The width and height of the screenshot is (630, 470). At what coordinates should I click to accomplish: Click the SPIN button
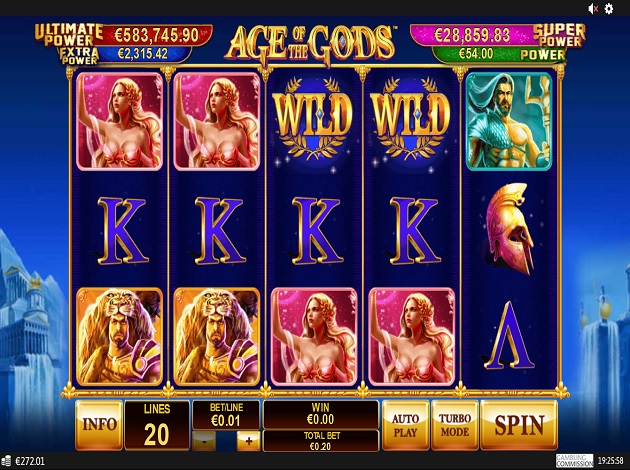519,425
